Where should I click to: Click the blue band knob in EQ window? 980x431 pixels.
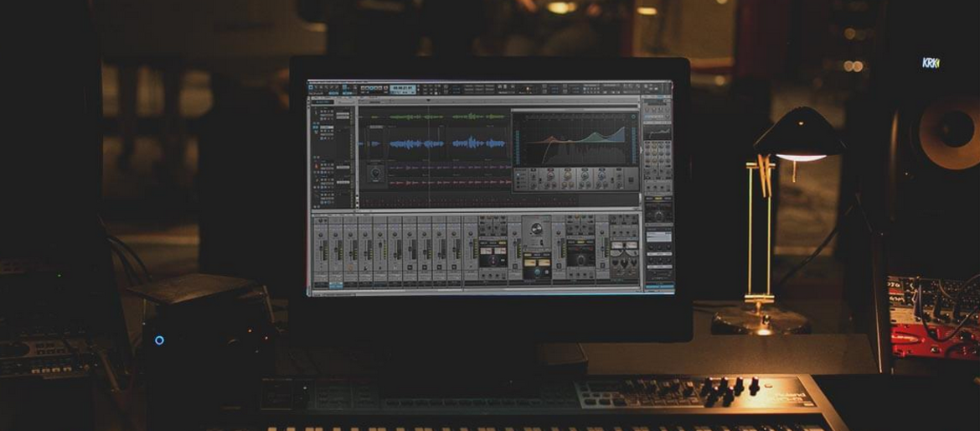602,175
